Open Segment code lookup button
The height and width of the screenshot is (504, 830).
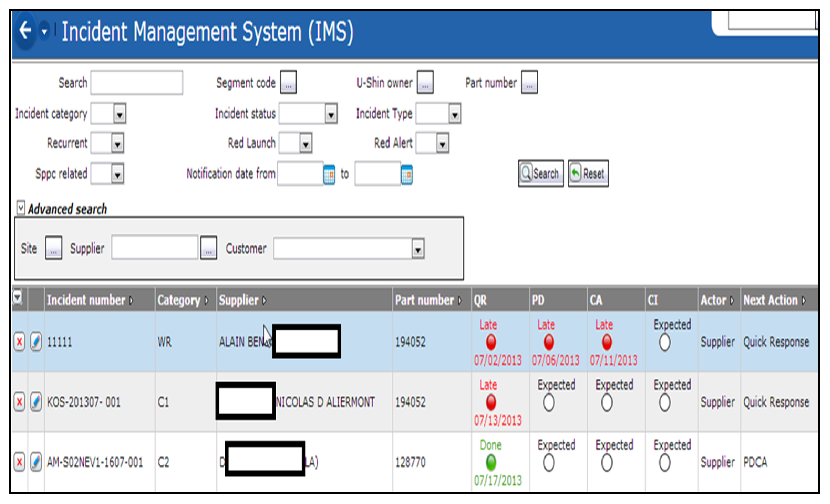tap(288, 82)
